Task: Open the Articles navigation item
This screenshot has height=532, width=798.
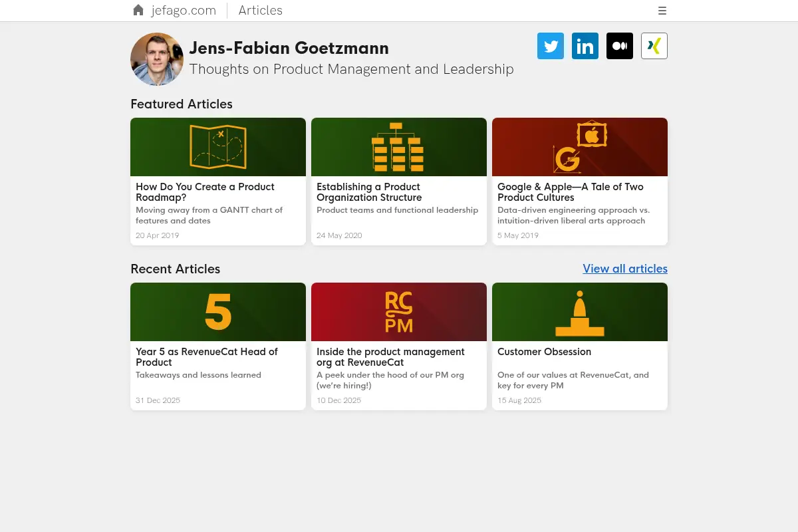Action: 261,10
